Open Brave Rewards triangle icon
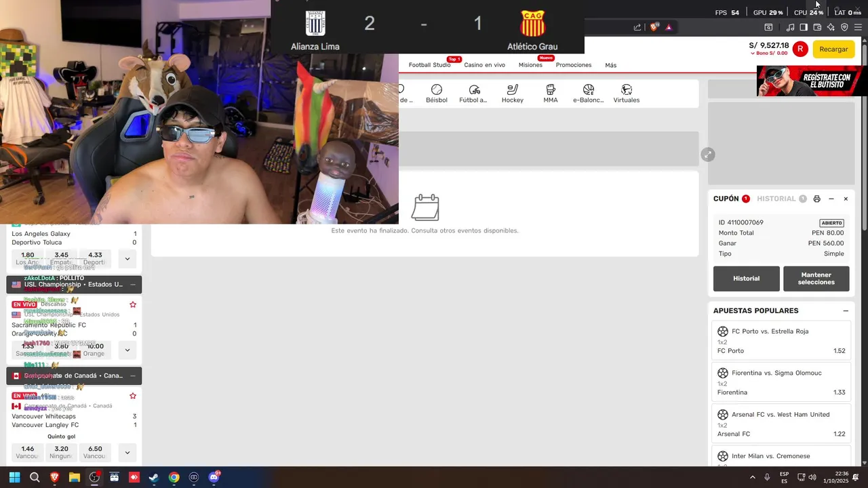Screen dimensions: 868x488 click(x=669, y=27)
